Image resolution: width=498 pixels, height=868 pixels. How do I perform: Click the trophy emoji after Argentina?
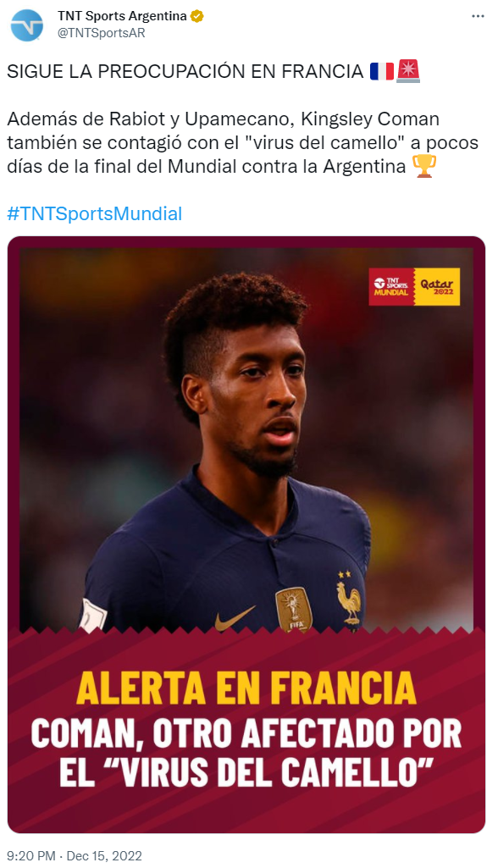tap(424, 166)
